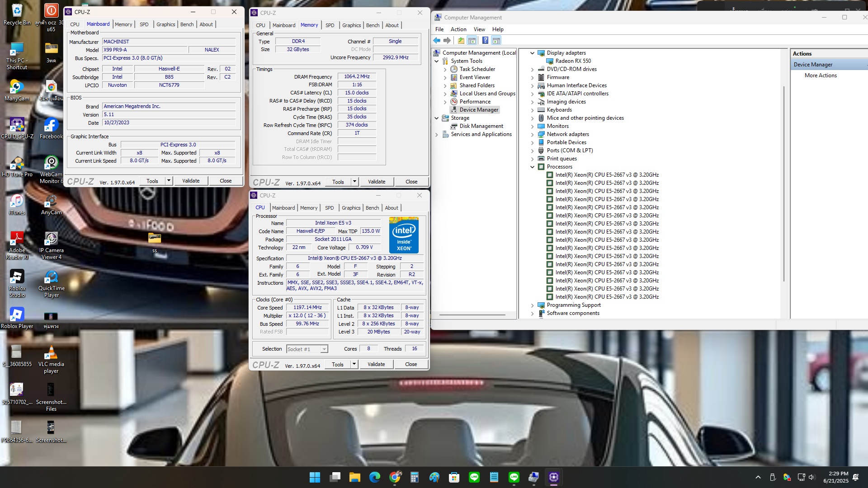
Task: Click the Show/Hide Console Tree toolbar icon
Action: (472, 41)
